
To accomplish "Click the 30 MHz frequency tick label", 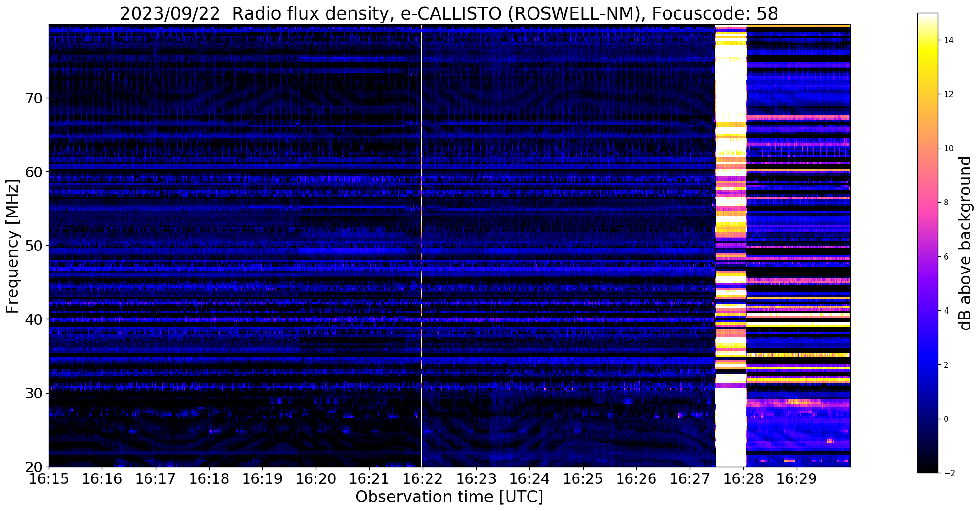I will click(34, 393).
